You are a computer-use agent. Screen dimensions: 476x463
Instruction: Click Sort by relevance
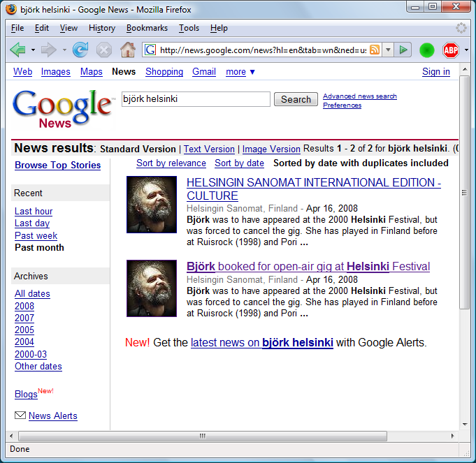pos(171,163)
